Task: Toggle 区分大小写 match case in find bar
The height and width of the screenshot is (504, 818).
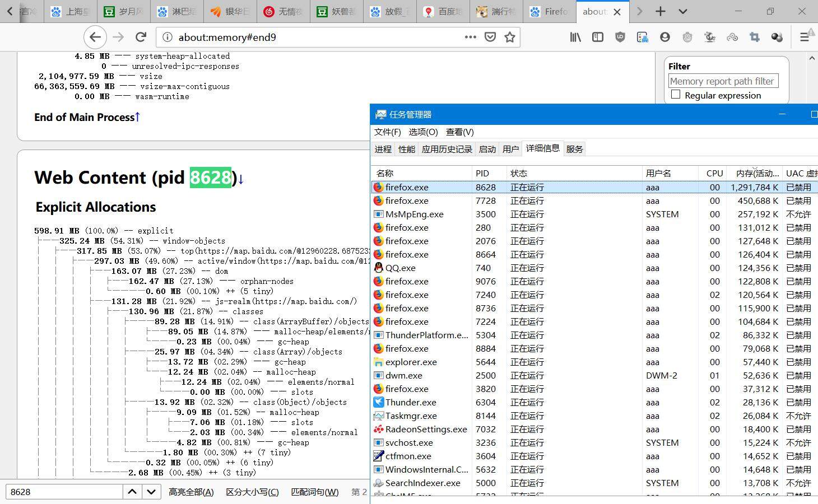Action: click(x=252, y=492)
